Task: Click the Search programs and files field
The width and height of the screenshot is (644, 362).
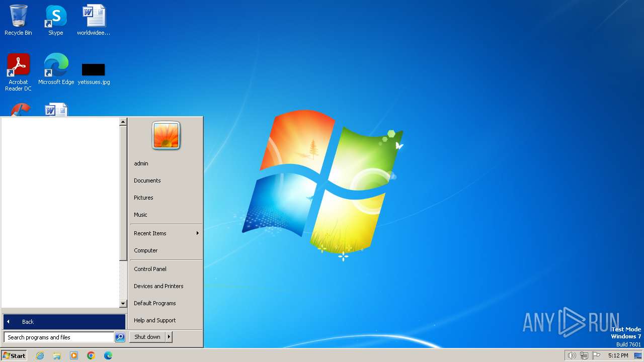Action: click(x=59, y=337)
